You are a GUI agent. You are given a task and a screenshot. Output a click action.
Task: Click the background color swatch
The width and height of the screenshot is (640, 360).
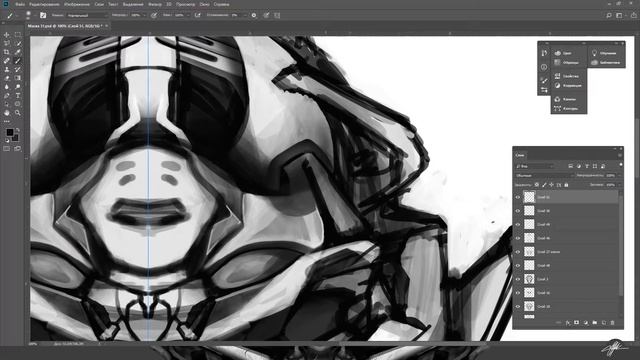coord(16,138)
